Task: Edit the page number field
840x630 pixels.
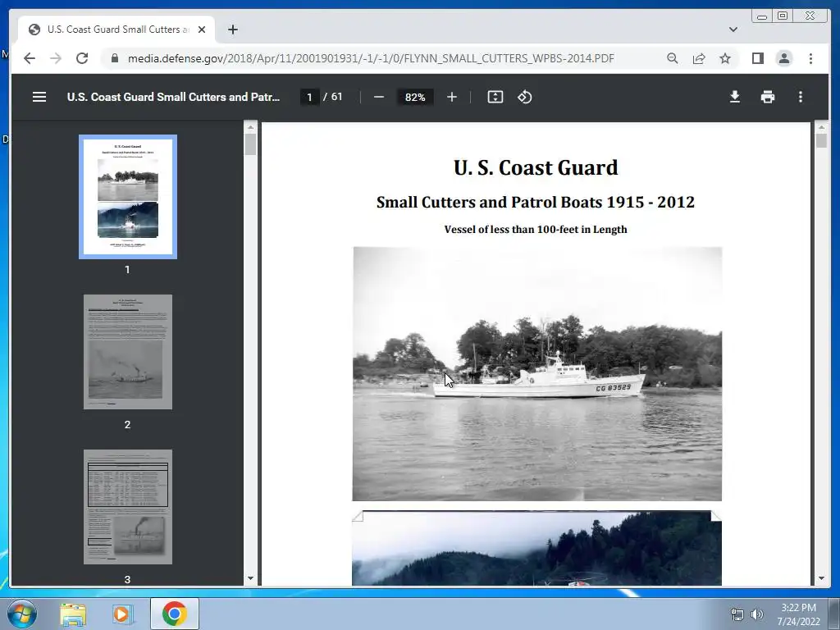Action: (x=309, y=97)
